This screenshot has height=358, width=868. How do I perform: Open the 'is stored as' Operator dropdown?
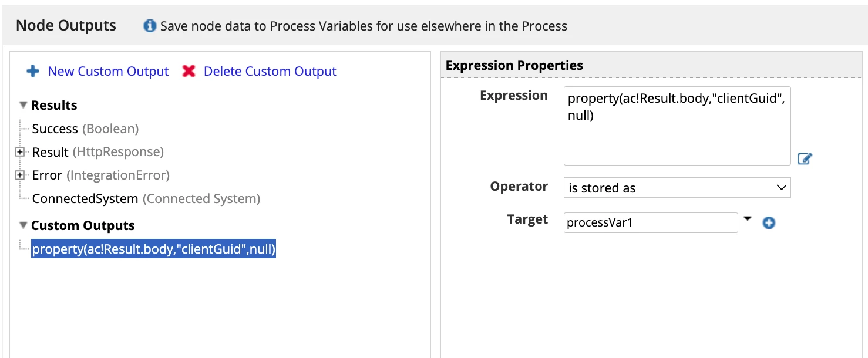pyautogui.click(x=677, y=188)
